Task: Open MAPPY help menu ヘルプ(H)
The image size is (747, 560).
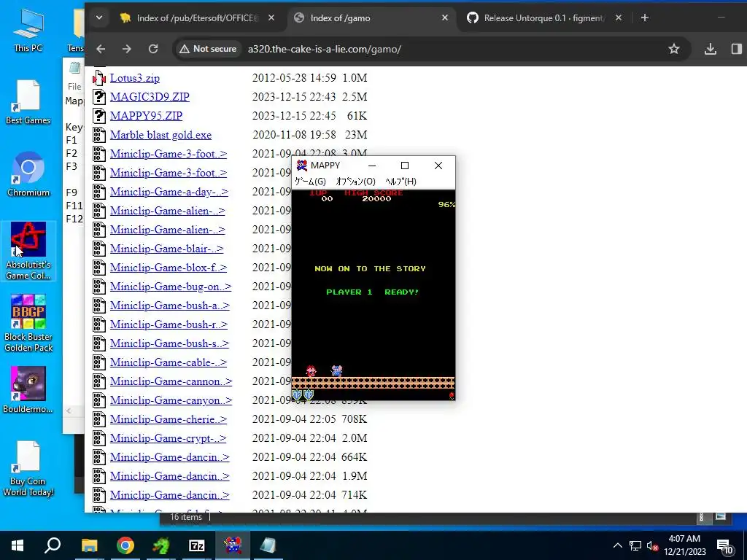Action: [400, 182]
